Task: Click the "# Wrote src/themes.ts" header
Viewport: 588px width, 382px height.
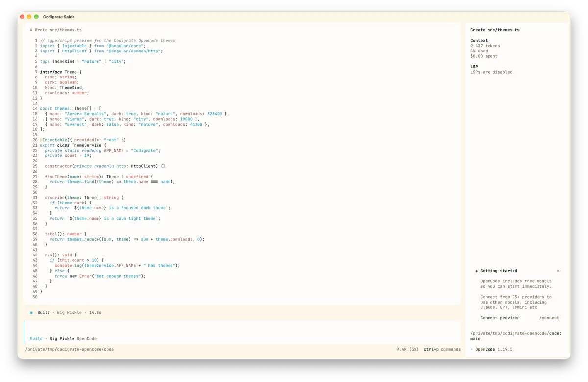Action: [56, 30]
